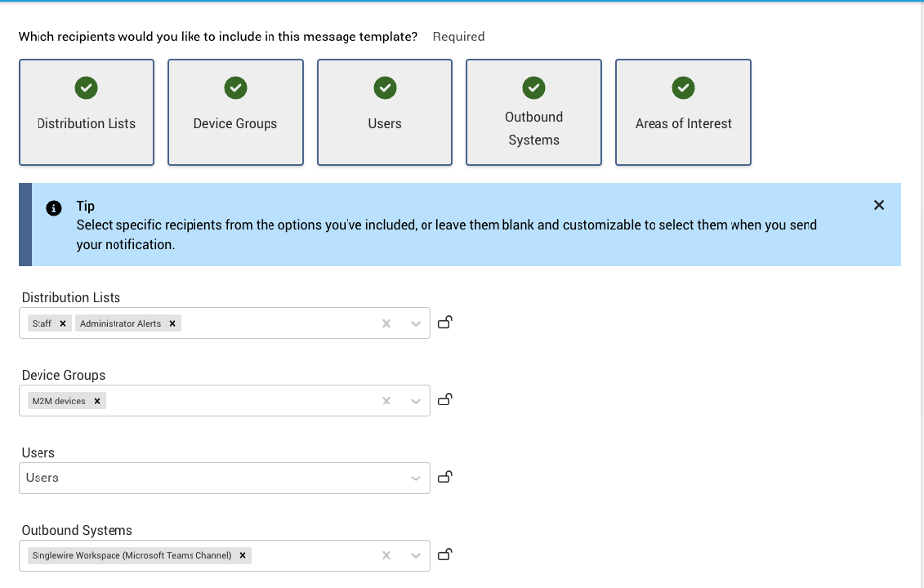Viewport: 924px width, 588px height.
Task: Remove the Staff tag from Distribution Lists
Action: click(x=63, y=324)
